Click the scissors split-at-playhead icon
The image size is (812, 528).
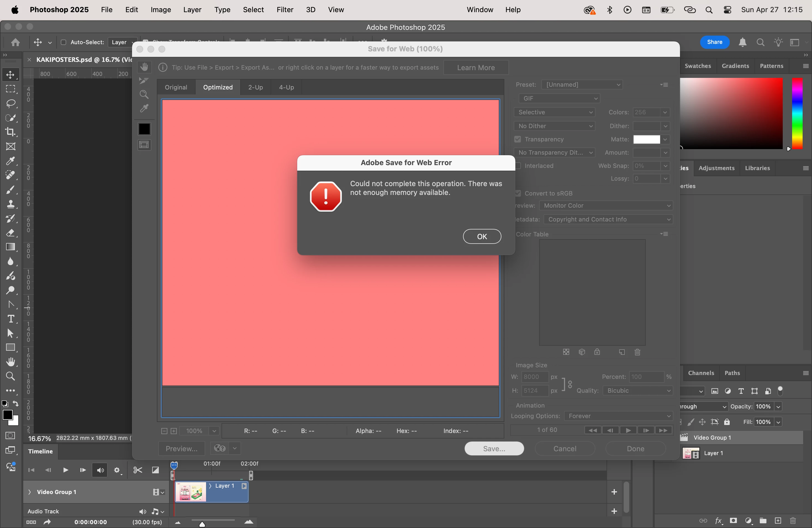click(x=138, y=470)
